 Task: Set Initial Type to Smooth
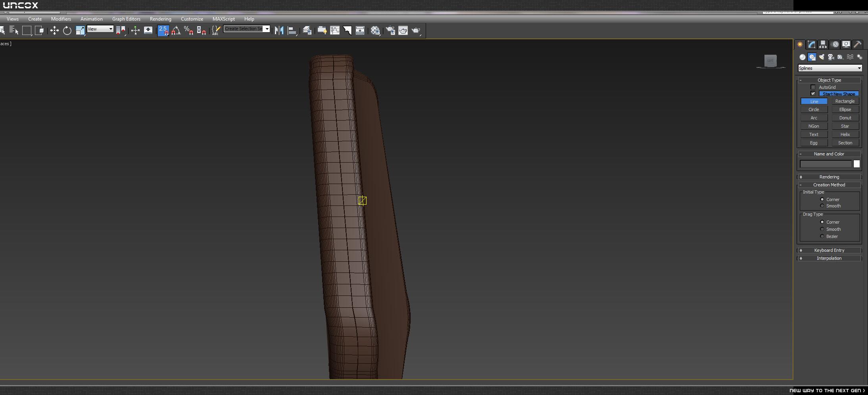pyautogui.click(x=822, y=206)
